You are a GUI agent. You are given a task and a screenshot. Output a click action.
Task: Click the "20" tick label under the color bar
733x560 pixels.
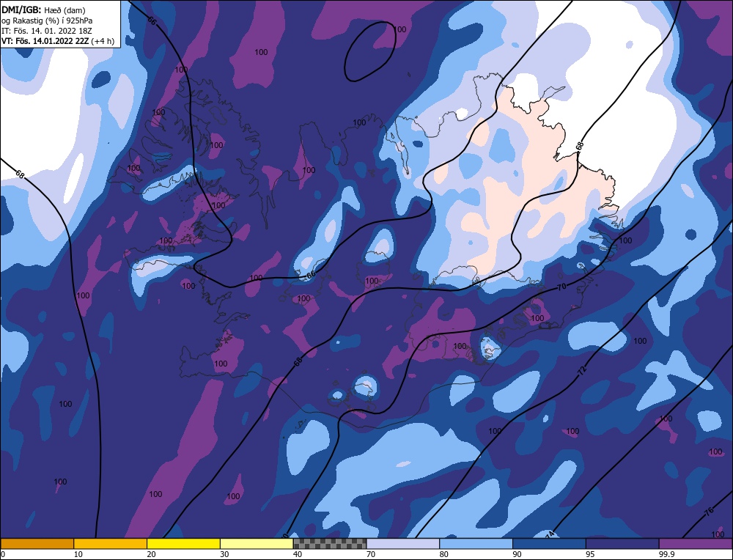(152, 554)
